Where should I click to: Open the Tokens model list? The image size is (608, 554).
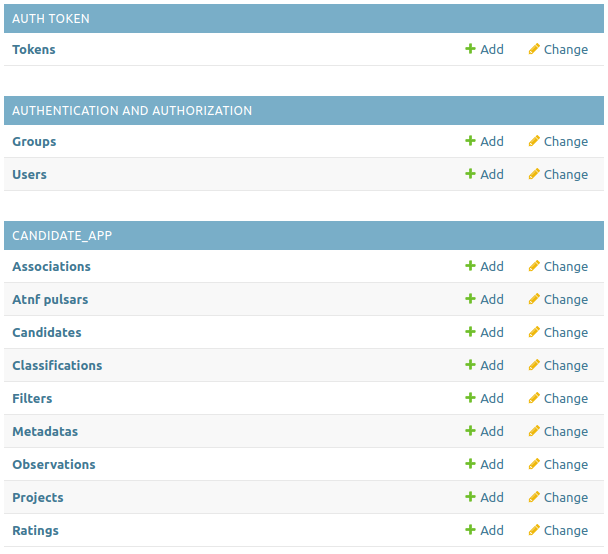tap(34, 50)
